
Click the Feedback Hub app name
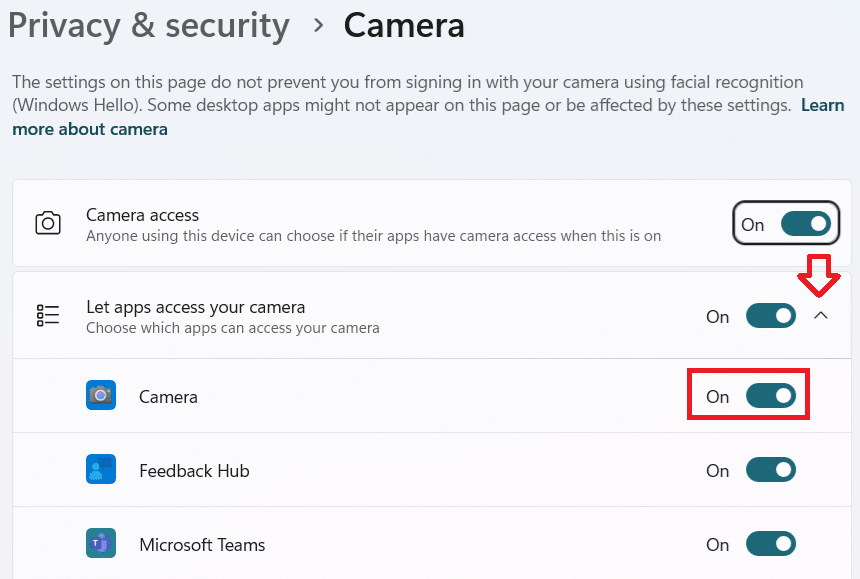[x=194, y=471]
